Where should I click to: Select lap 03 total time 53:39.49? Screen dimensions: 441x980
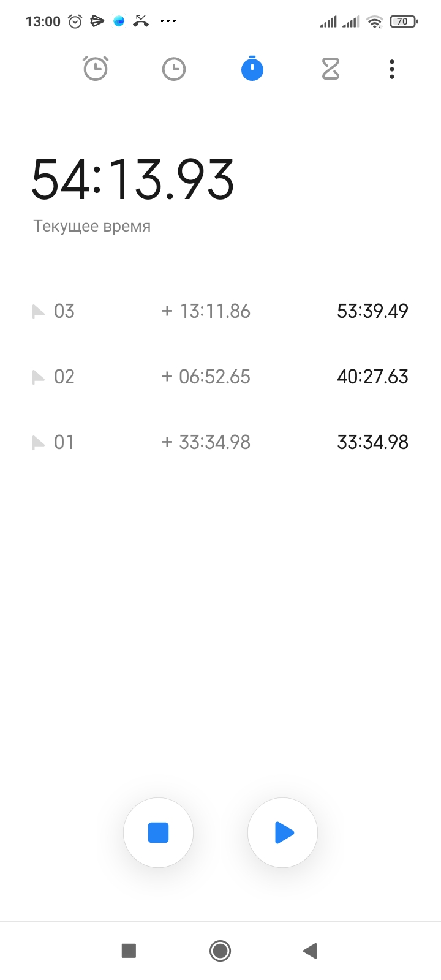[x=372, y=311]
